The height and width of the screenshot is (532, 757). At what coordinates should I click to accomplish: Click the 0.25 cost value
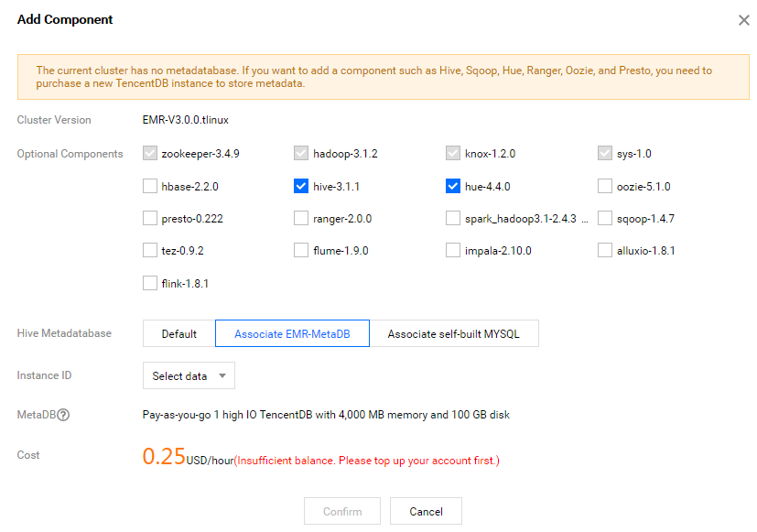(164, 456)
